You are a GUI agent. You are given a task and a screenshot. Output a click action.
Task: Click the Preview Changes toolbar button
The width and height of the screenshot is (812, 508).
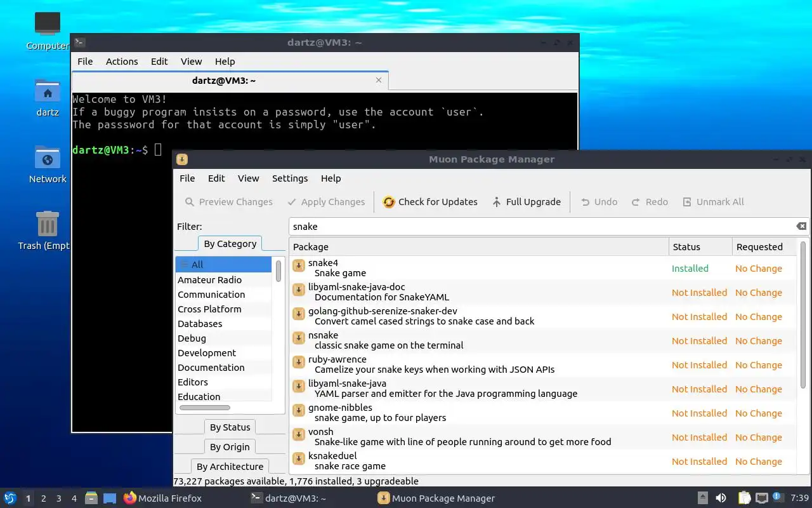click(x=228, y=202)
